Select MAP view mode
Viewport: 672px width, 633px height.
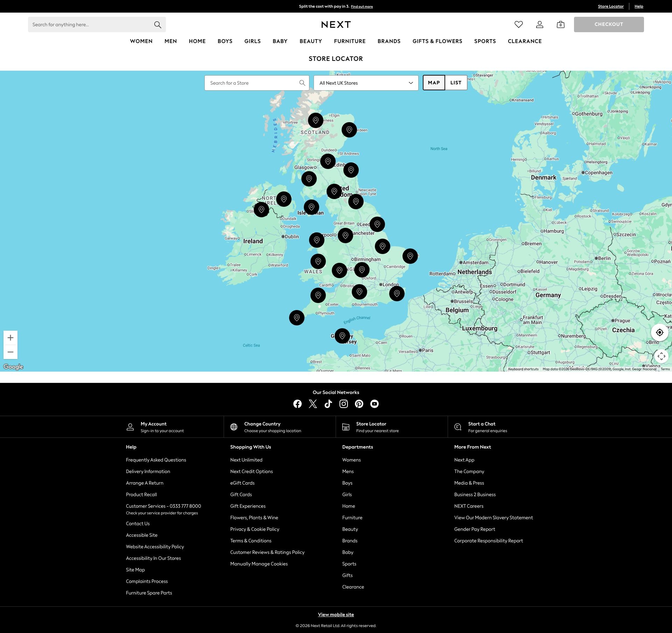click(x=434, y=83)
